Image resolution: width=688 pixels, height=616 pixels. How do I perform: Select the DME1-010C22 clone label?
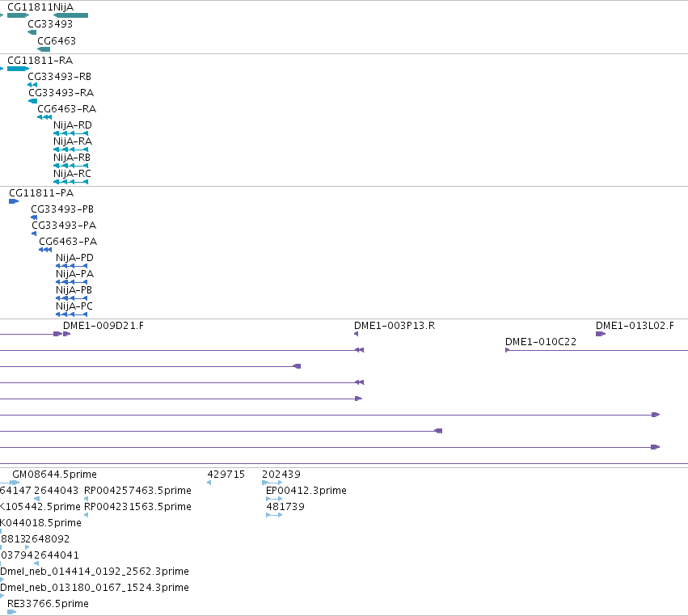[x=541, y=342]
